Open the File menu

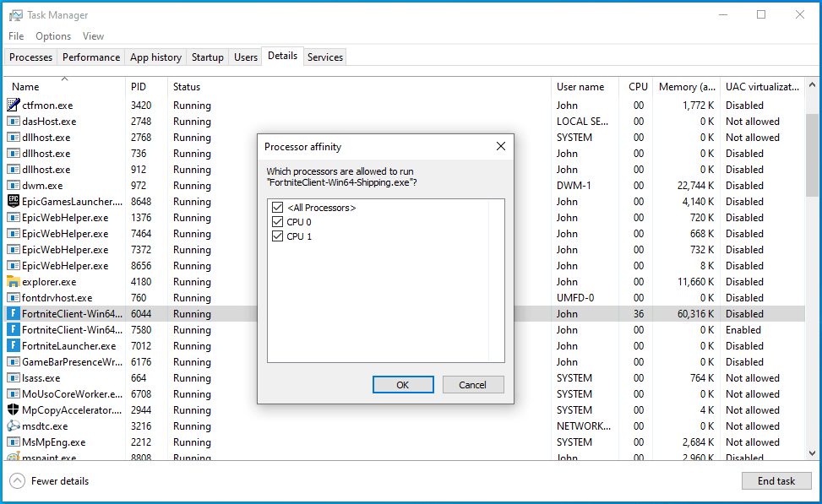16,36
